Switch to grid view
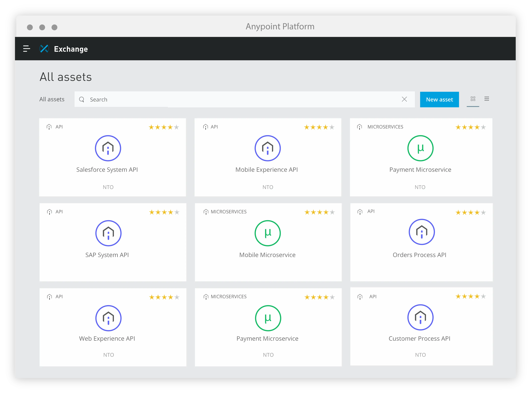 (x=473, y=99)
